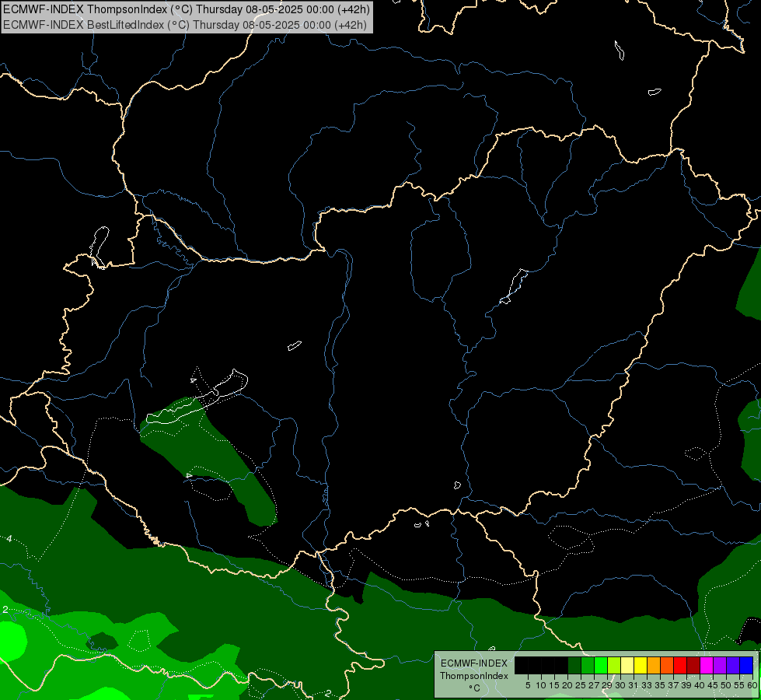The width and height of the screenshot is (761, 700).
Task: Click the legend value 20
Action: coord(567,685)
